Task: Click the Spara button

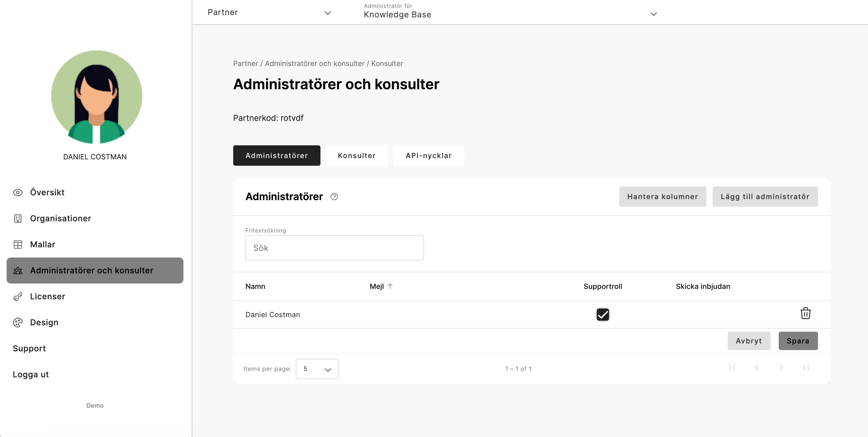Action: (798, 341)
